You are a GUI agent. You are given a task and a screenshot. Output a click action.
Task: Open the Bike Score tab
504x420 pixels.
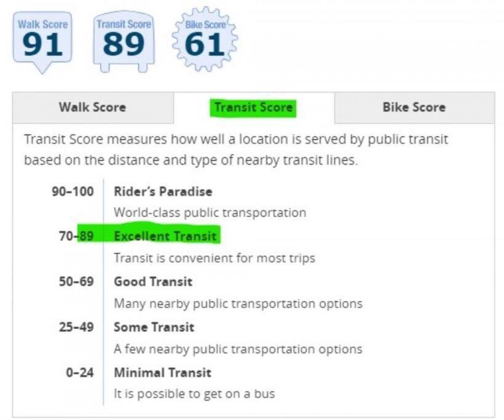tap(414, 108)
